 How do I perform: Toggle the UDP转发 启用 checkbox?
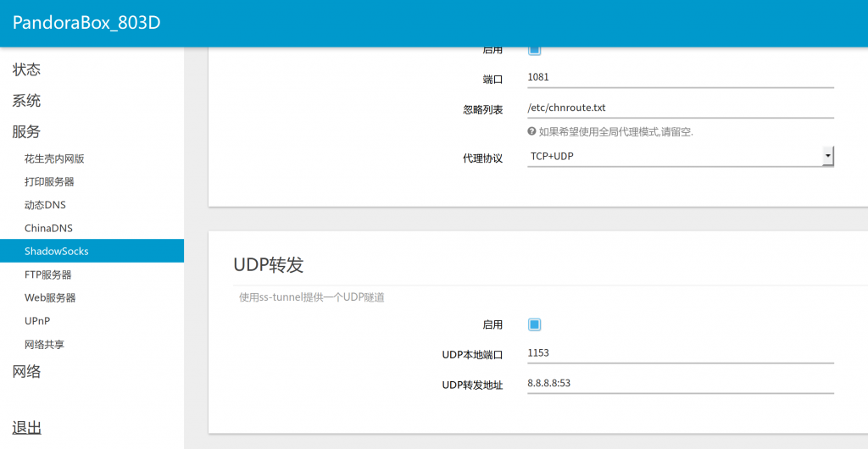(x=534, y=324)
